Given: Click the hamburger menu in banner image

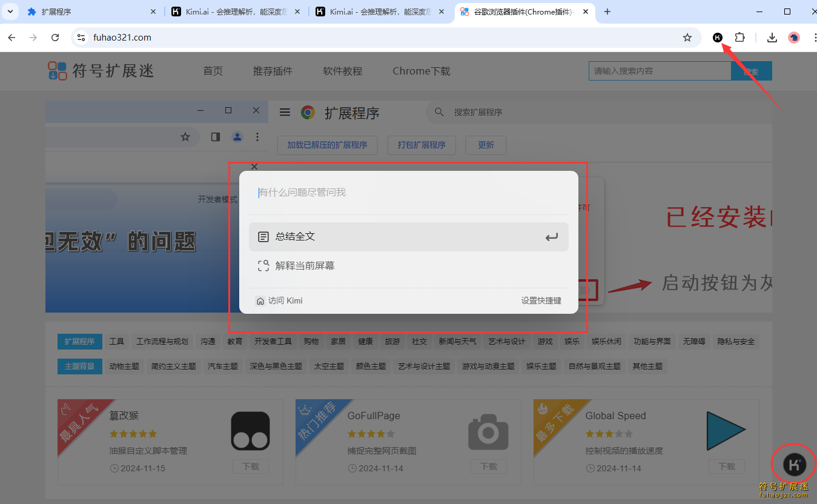Looking at the screenshot, I should pyautogui.click(x=285, y=113).
